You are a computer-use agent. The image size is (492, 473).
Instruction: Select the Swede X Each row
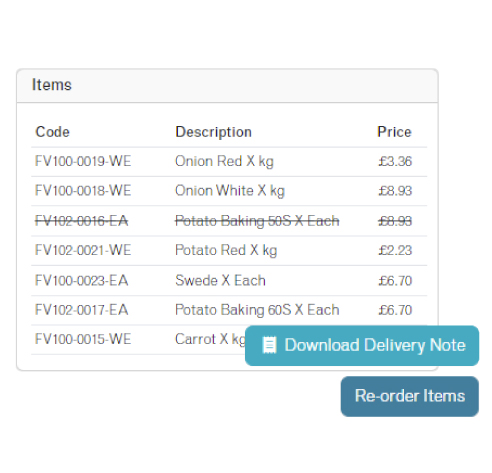coord(229,281)
